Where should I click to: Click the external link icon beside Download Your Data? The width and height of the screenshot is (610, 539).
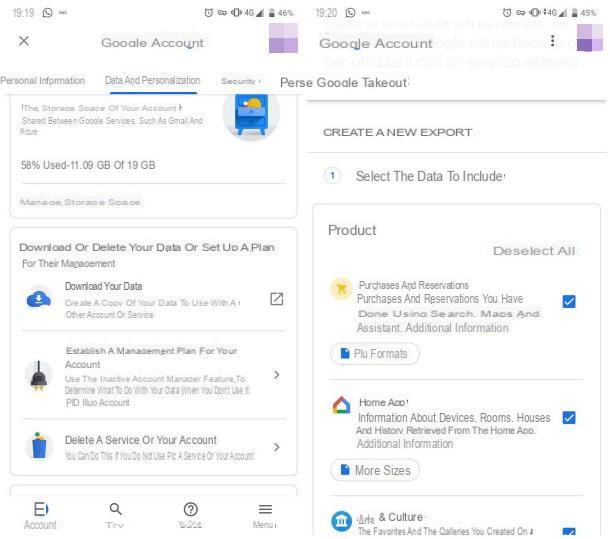point(277,299)
